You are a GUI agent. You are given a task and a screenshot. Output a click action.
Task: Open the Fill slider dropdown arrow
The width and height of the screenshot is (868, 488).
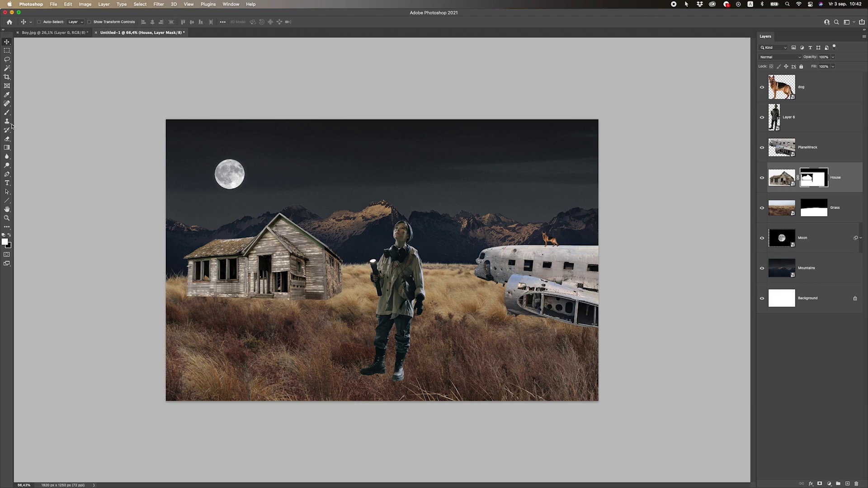pos(833,66)
